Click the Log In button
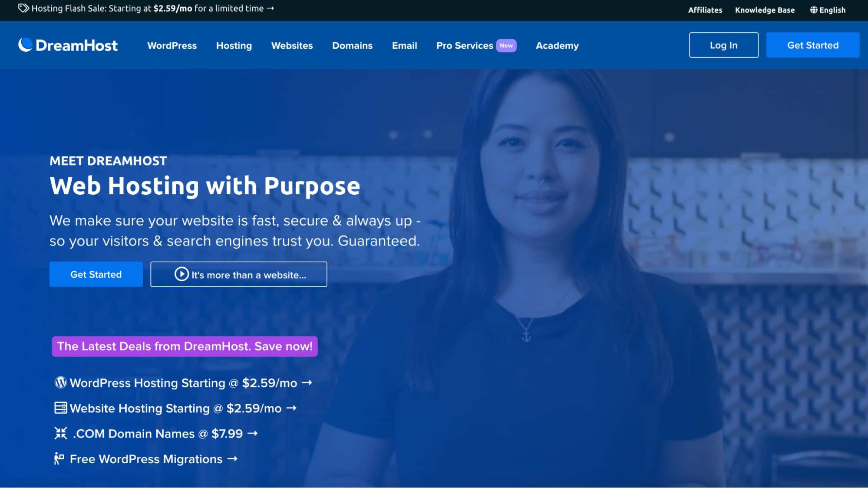Screen dimensions: 868x488 [x=723, y=45]
